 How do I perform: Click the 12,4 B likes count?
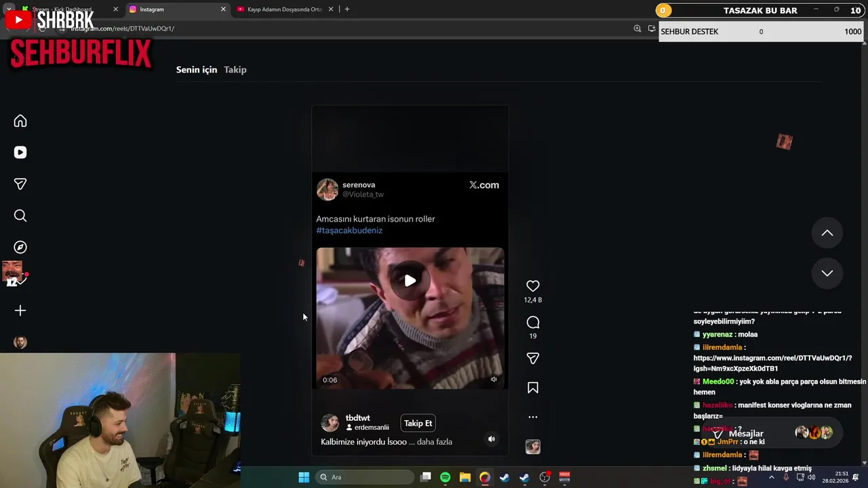coord(533,300)
